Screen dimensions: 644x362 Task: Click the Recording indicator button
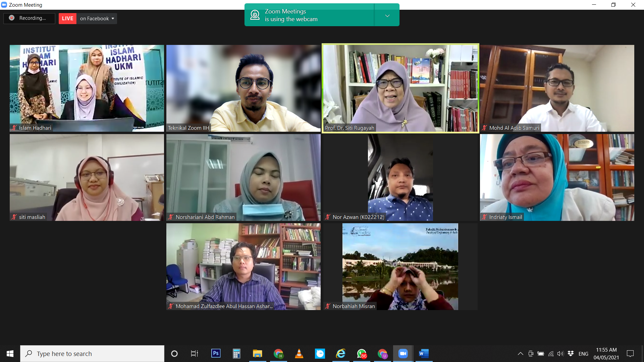coord(29,18)
